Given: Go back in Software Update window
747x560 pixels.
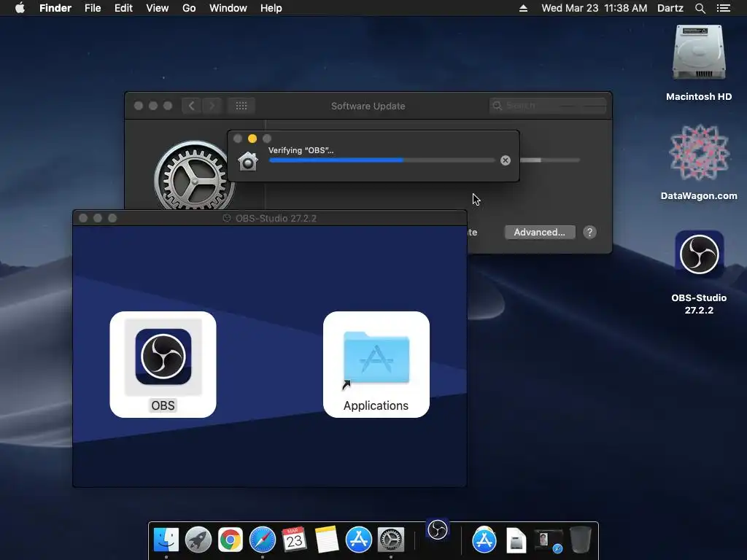Looking at the screenshot, I should coord(192,106).
